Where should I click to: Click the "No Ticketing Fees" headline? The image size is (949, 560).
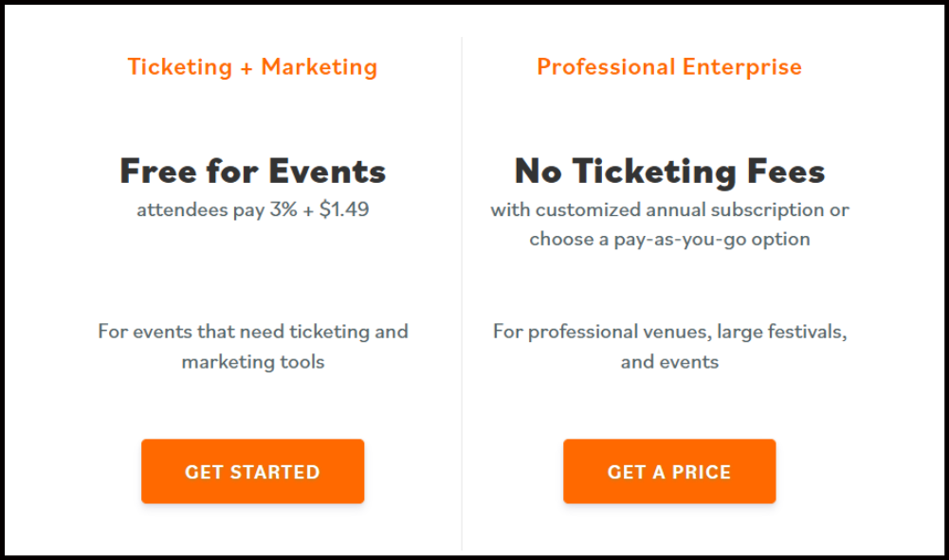click(x=669, y=172)
